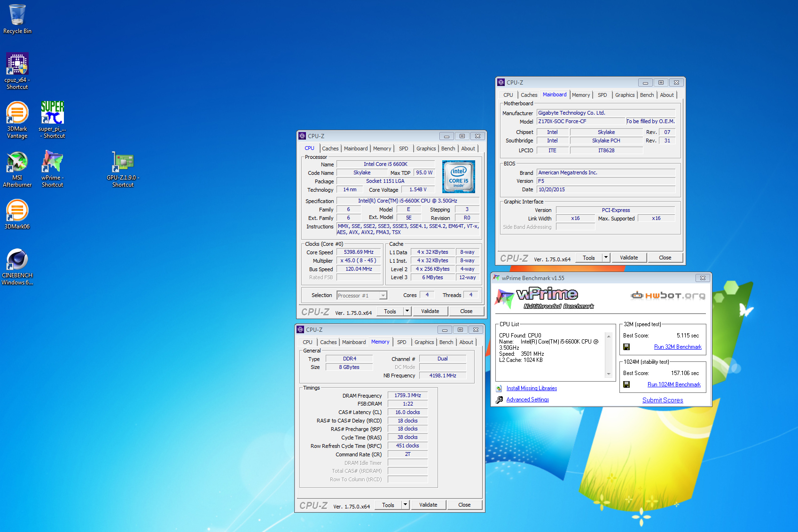The image size is (798, 532).
Task: Click Tools button in Memory window
Action: click(388, 505)
